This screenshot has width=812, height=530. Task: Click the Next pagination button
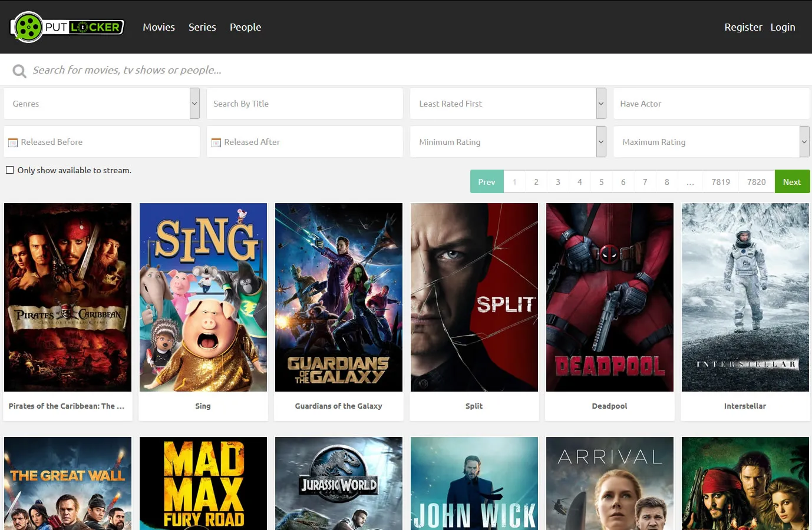pyautogui.click(x=792, y=181)
